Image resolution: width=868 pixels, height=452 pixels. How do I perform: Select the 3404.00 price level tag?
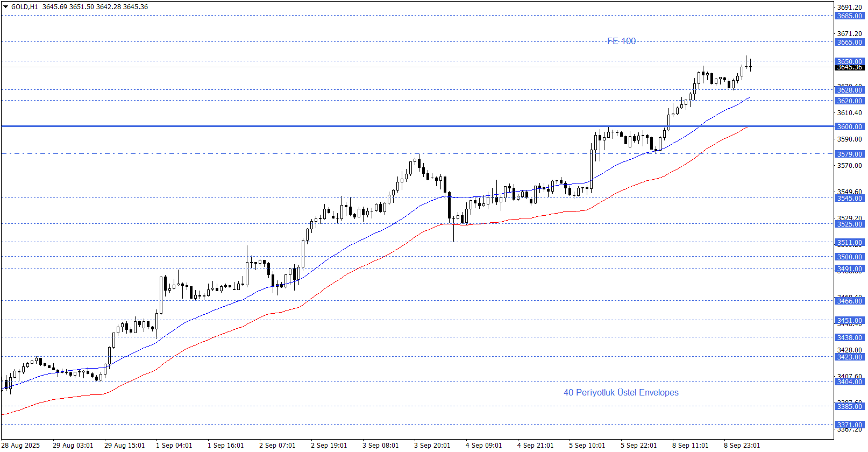849,382
